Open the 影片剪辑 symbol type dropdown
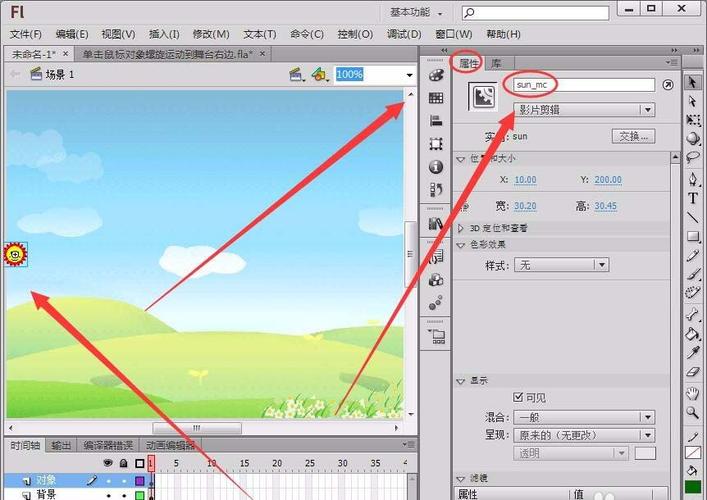 pyautogui.click(x=584, y=110)
